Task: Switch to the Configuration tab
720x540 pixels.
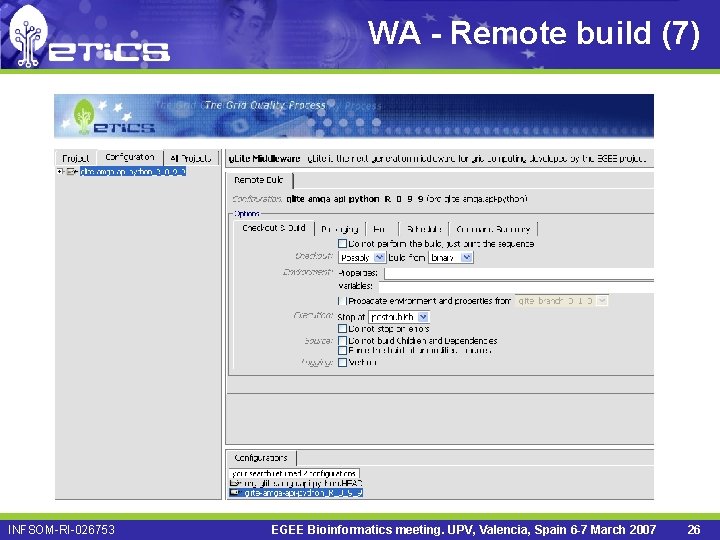Action: [x=129, y=157]
